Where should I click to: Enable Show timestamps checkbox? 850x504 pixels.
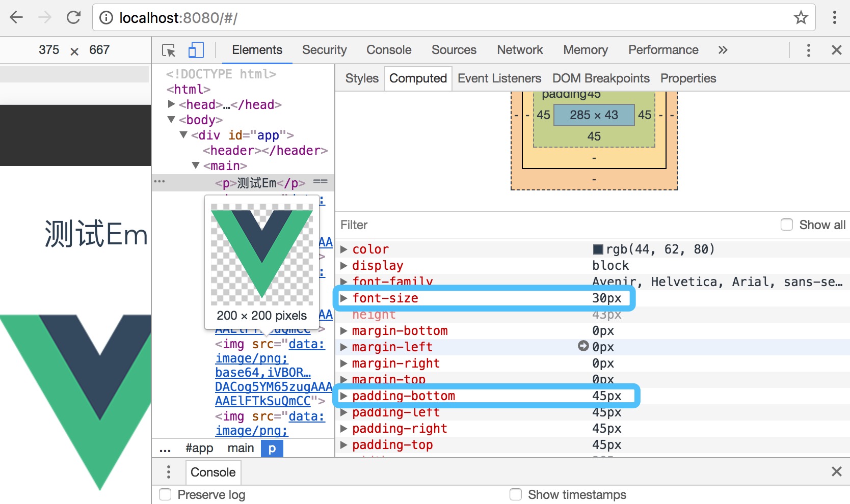click(x=516, y=494)
